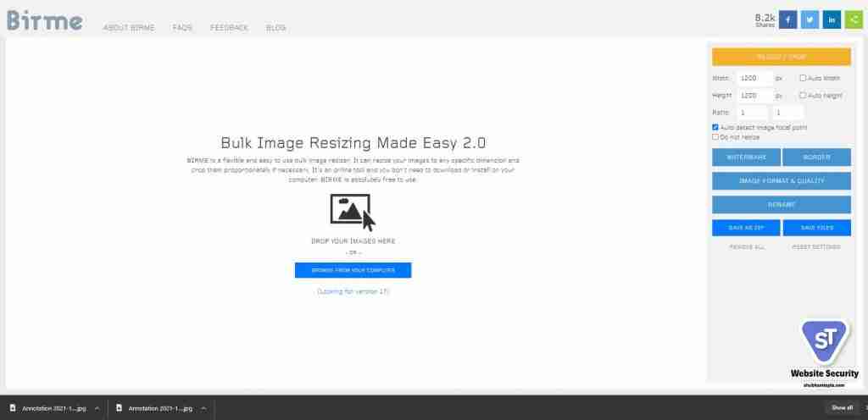Click Save Files button
Viewport: 868px width, 420px height.
click(x=816, y=228)
